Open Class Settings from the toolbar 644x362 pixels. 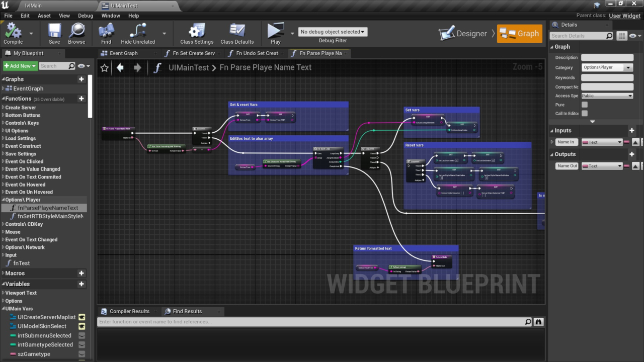[197, 32]
